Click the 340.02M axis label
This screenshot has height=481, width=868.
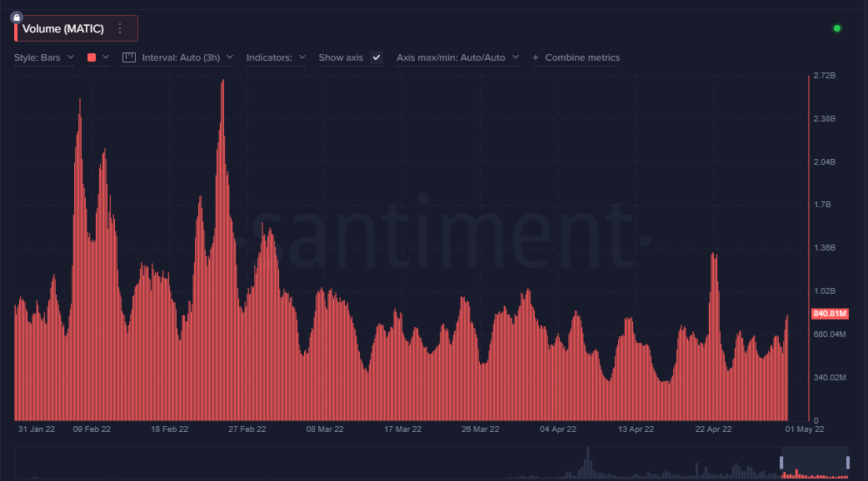pyautogui.click(x=829, y=377)
